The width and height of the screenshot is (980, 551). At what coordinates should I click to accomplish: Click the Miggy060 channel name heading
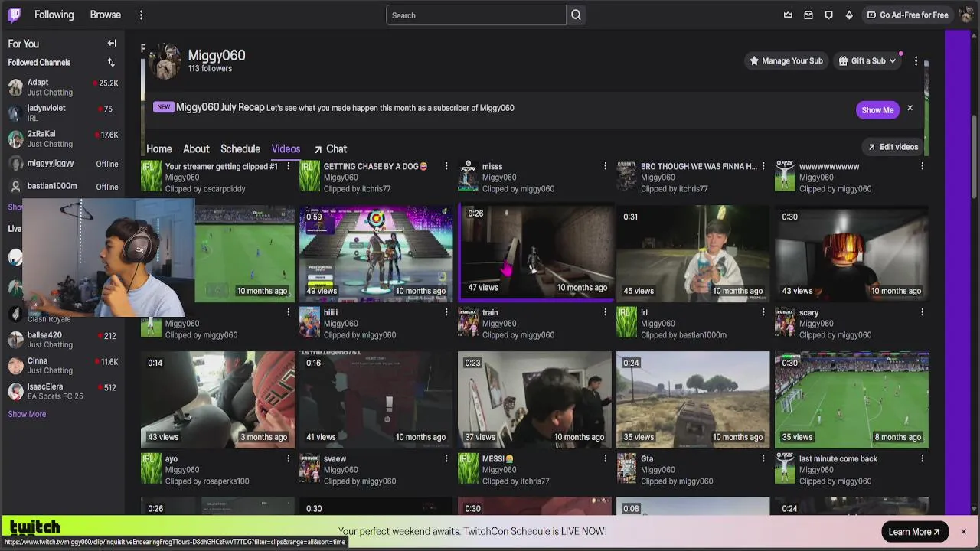(217, 55)
